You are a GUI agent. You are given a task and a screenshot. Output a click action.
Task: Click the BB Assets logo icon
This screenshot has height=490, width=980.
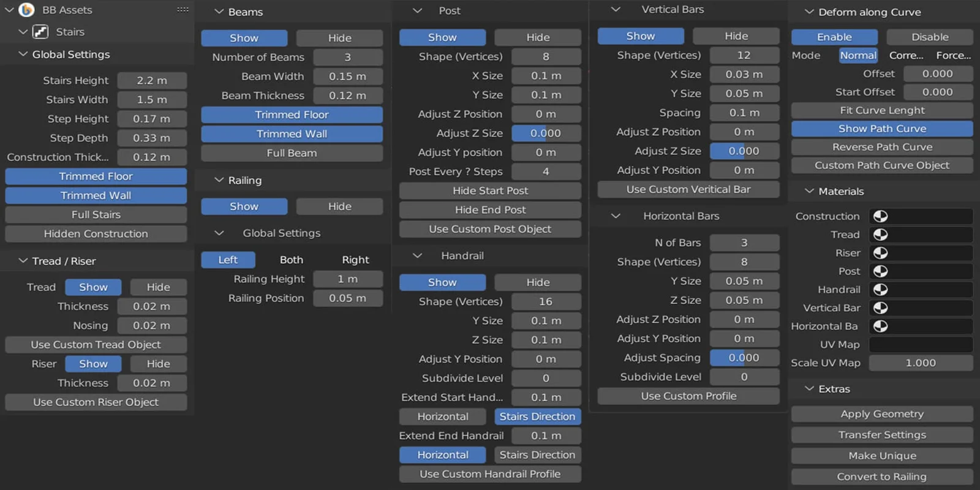pos(26,10)
